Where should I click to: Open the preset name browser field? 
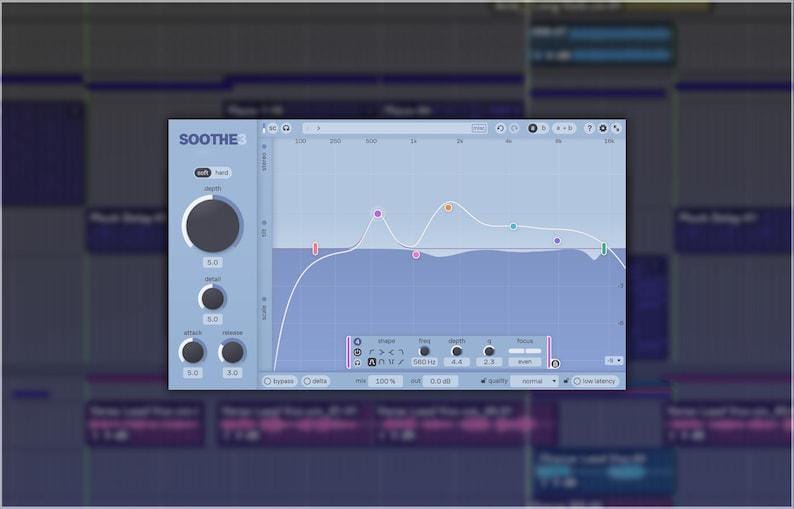click(x=395, y=129)
